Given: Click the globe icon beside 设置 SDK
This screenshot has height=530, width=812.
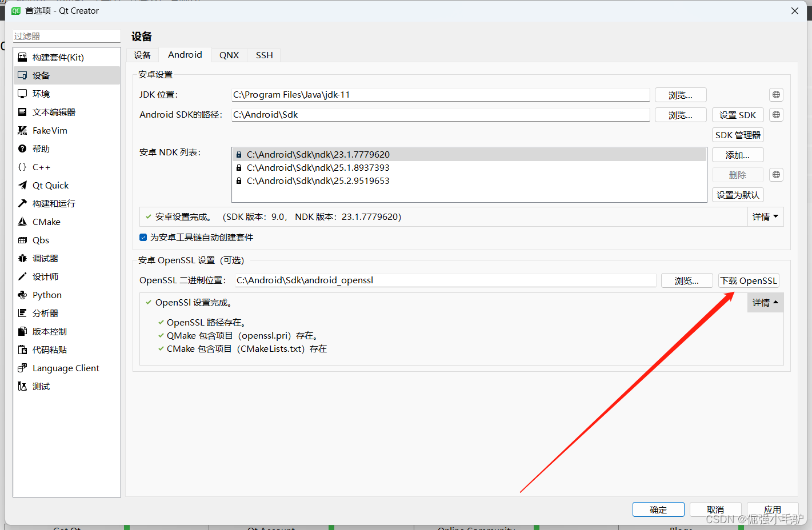Looking at the screenshot, I should (x=776, y=115).
